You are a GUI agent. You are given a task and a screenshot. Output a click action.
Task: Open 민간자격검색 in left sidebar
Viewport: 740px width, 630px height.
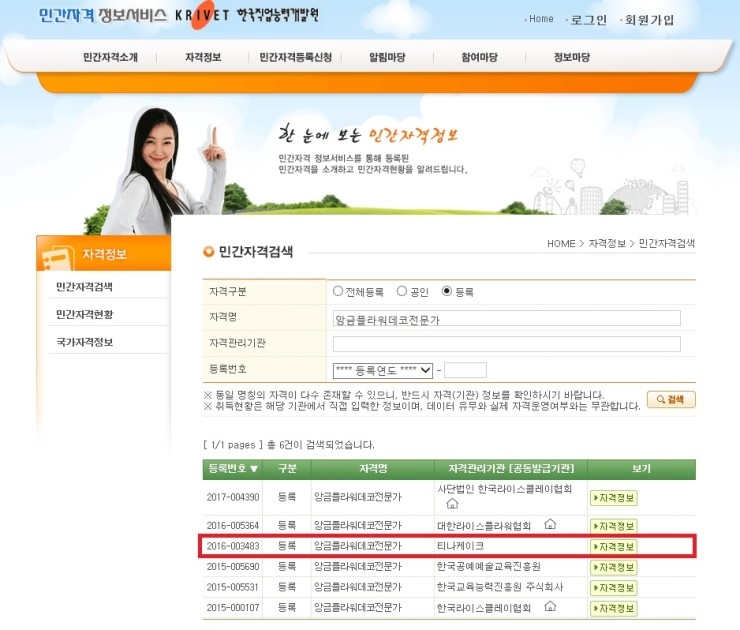click(84, 287)
